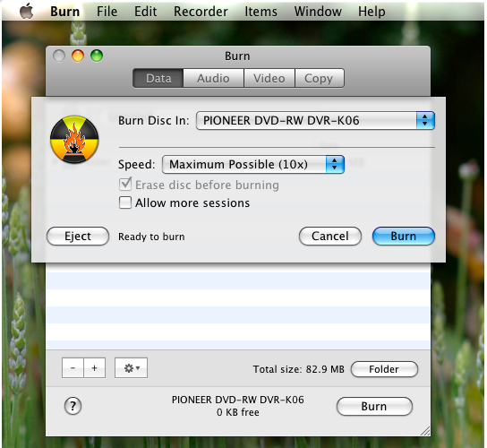Open the Help menu
The image size is (487, 448).
click(372, 12)
